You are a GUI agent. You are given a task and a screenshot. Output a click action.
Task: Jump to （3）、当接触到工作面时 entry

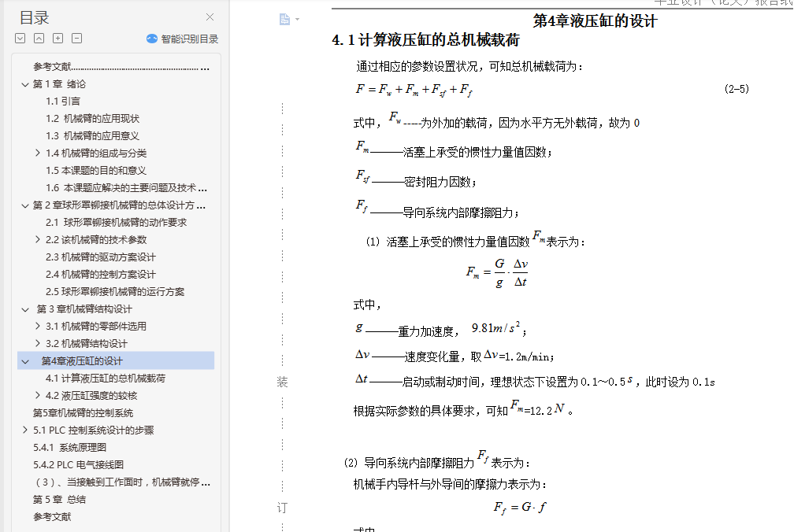(121, 482)
